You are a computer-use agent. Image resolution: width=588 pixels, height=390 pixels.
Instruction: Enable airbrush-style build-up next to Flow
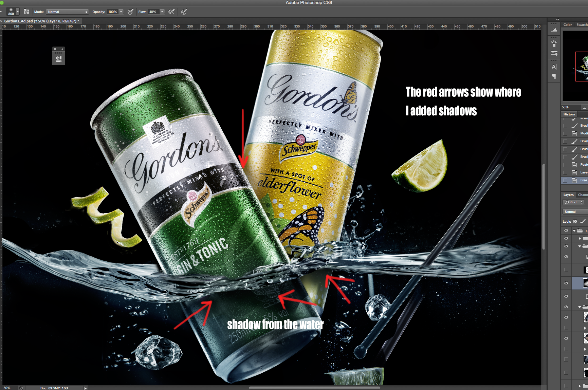[x=172, y=12]
